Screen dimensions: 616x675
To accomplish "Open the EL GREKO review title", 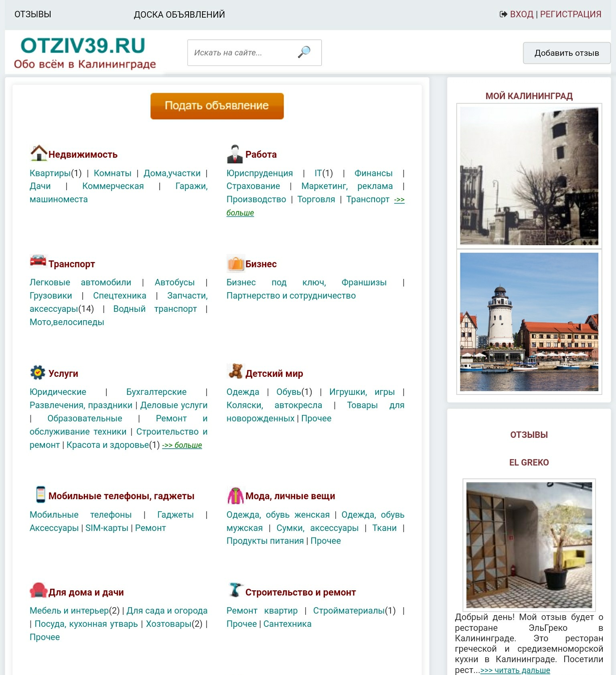I will tap(529, 462).
